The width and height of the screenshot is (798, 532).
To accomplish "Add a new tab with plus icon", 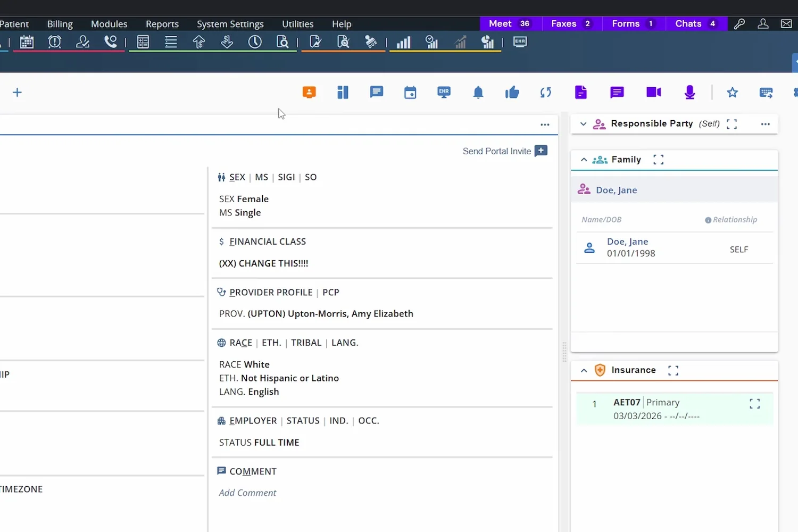I will point(17,93).
